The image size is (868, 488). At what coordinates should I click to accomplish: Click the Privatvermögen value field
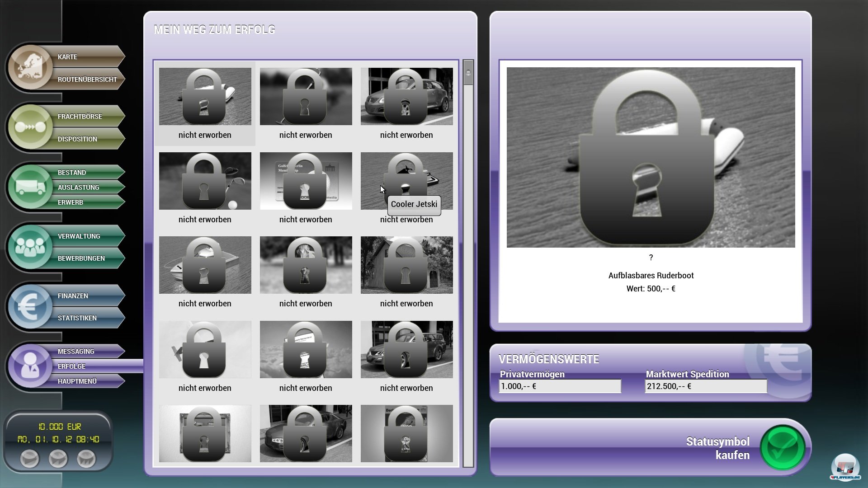pos(560,386)
